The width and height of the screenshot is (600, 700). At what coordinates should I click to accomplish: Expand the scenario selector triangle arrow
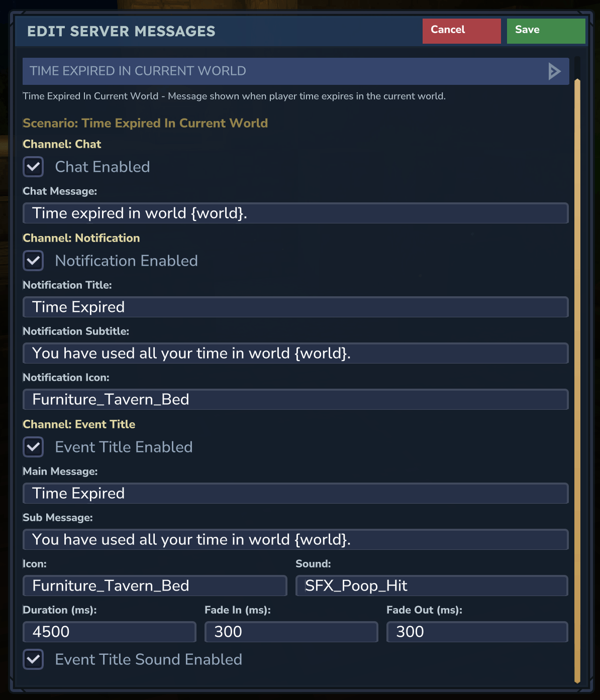[554, 71]
